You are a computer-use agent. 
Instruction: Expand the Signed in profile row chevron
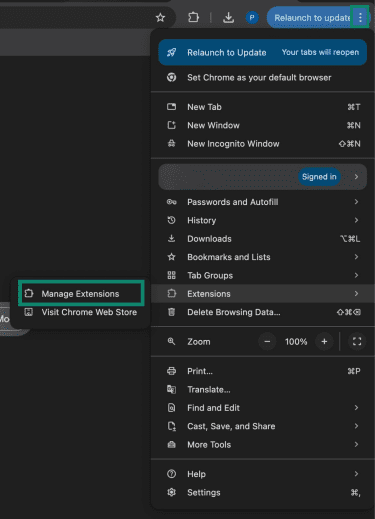pyautogui.click(x=356, y=177)
